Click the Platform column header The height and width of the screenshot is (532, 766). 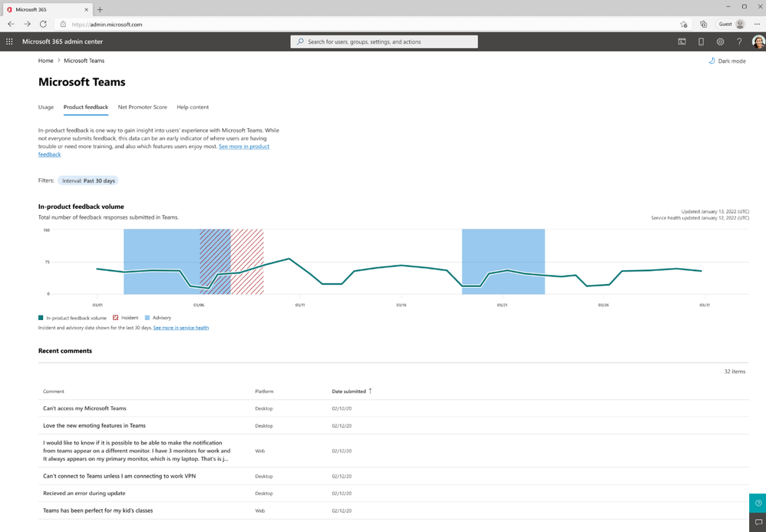coord(264,392)
